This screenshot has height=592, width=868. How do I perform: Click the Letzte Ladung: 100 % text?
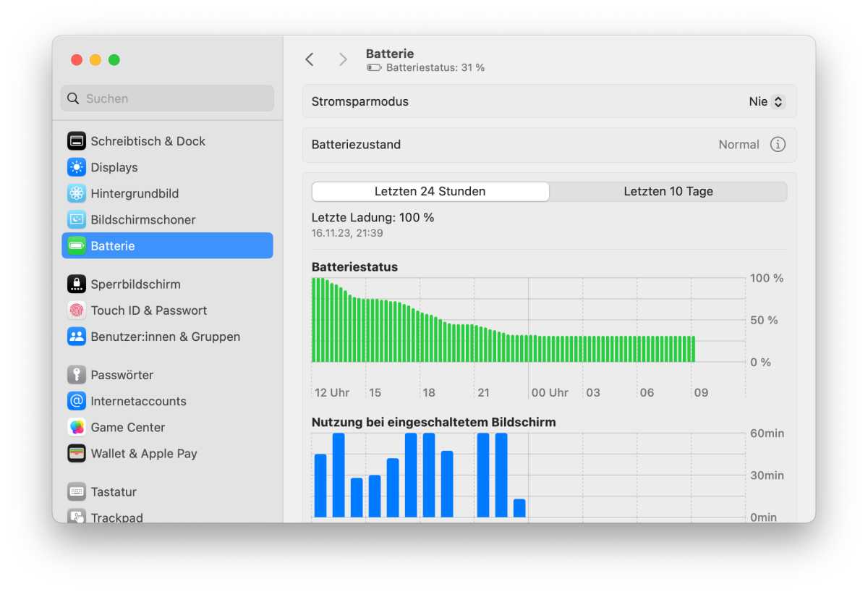click(373, 217)
